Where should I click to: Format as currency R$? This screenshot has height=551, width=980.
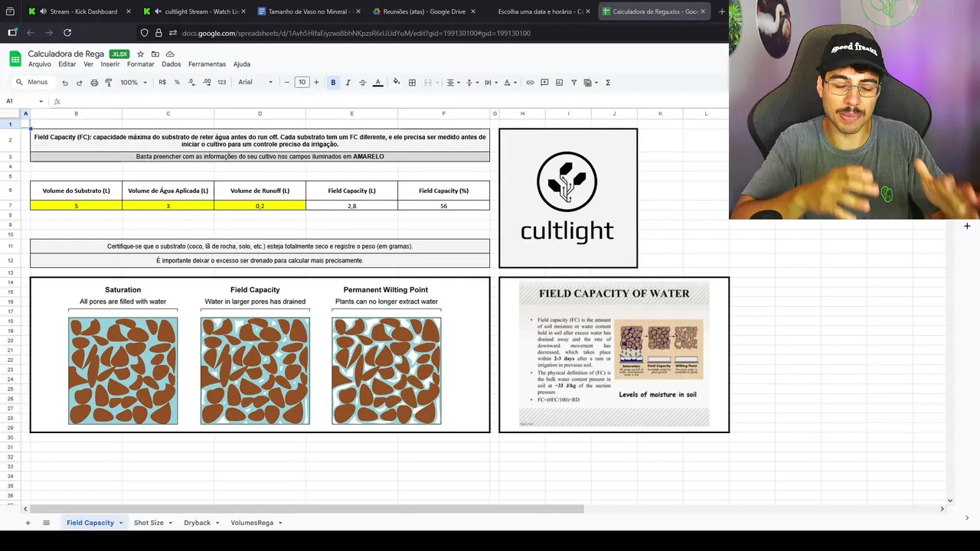[x=162, y=83]
